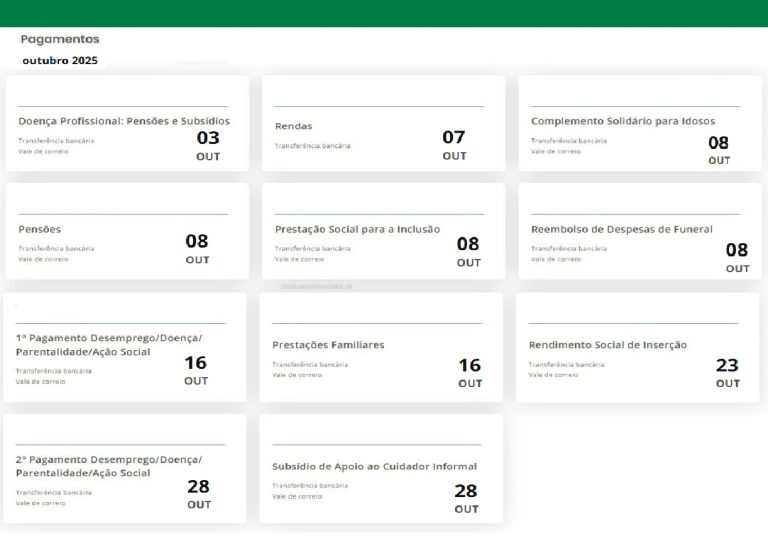Open Rendimento Social de Inserção title
This screenshot has height=536, width=768.
[x=607, y=345]
